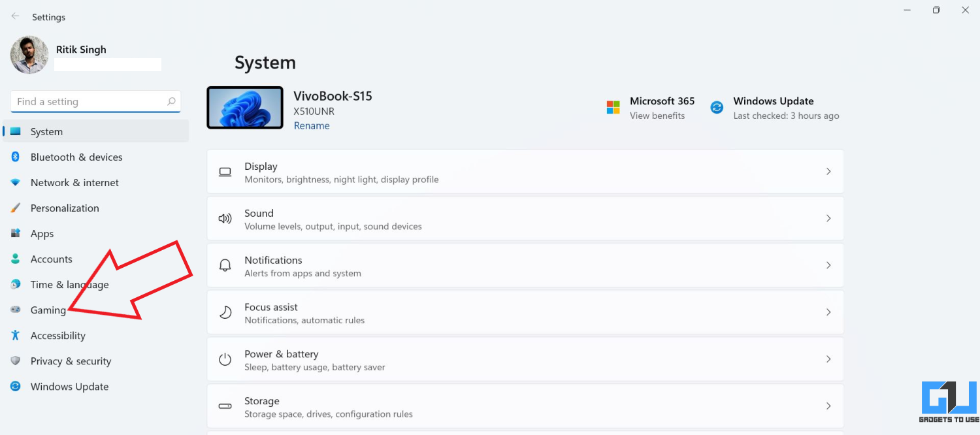Open the Display settings title
Image resolution: width=980 pixels, height=435 pixels.
261,167
